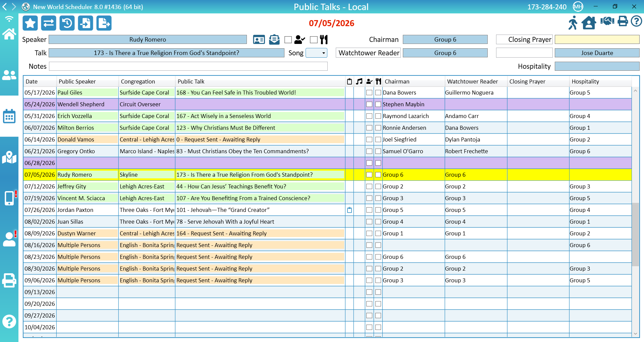Click inside the Notes text field
644x342 pixels.
(188, 66)
